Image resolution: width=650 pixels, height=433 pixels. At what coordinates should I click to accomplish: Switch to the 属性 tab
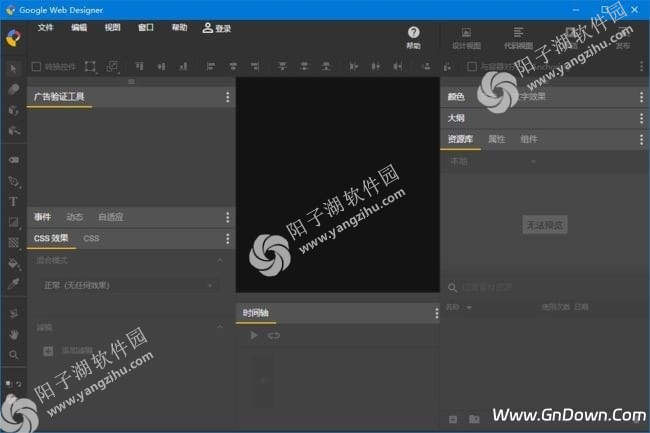tap(496, 139)
